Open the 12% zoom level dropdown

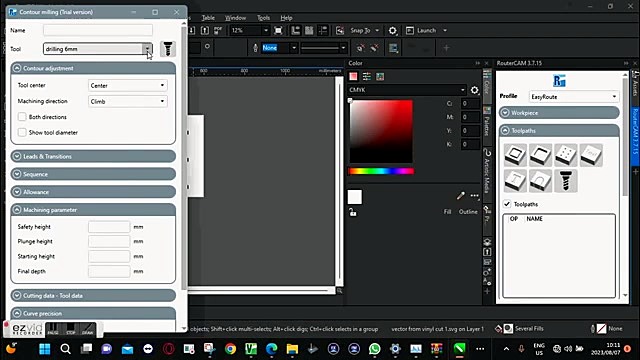point(266,31)
